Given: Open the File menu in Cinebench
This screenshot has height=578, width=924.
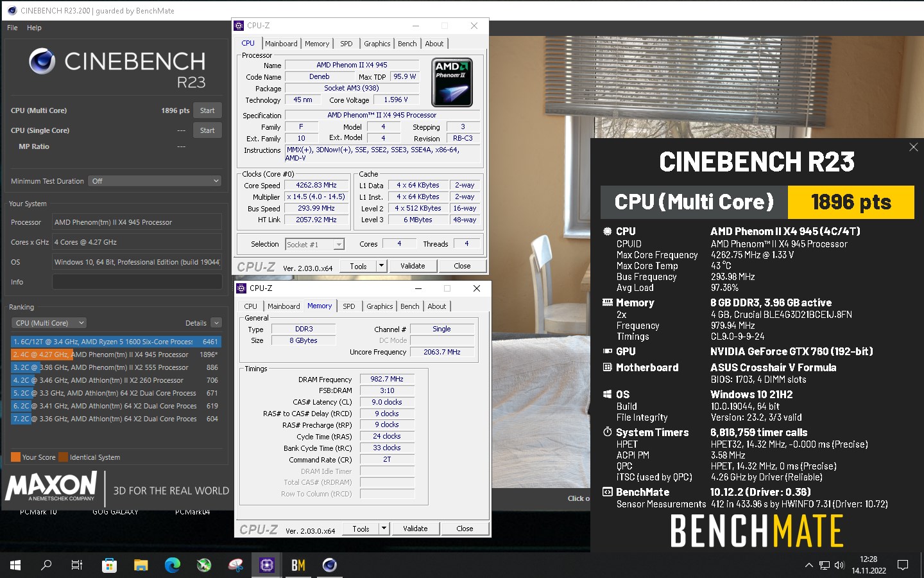Looking at the screenshot, I should pos(12,28).
